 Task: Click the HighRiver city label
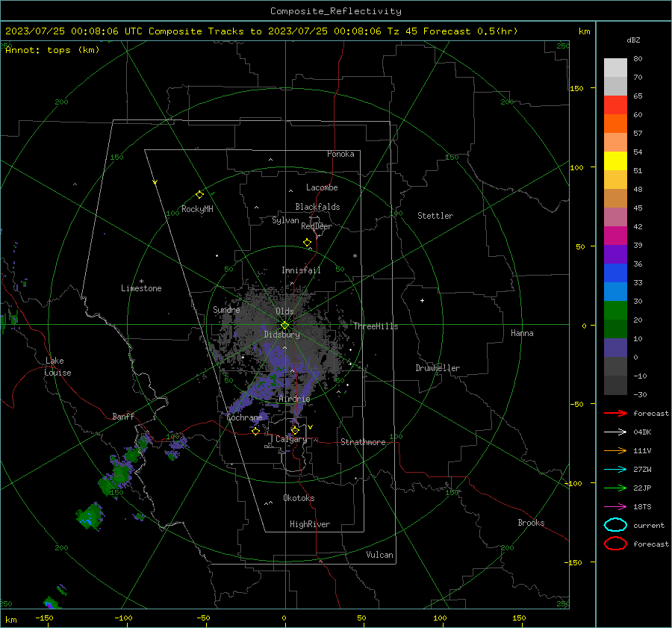point(310,524)
